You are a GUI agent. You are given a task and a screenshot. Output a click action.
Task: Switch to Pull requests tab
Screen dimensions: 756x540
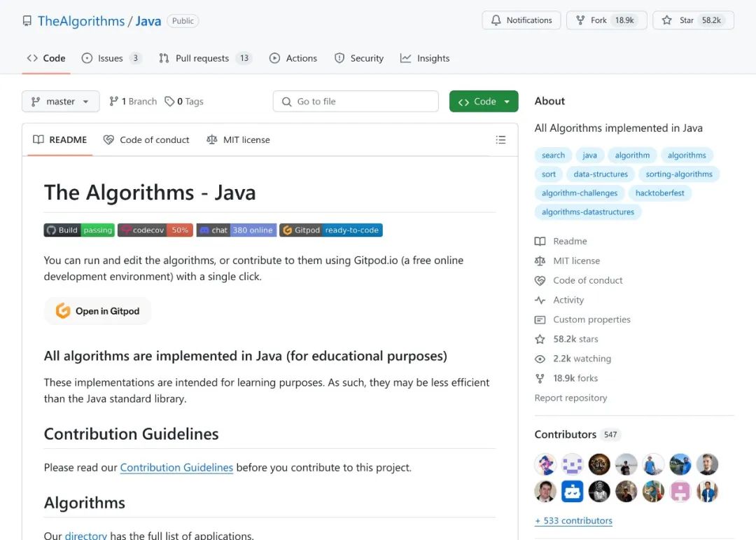205,58
